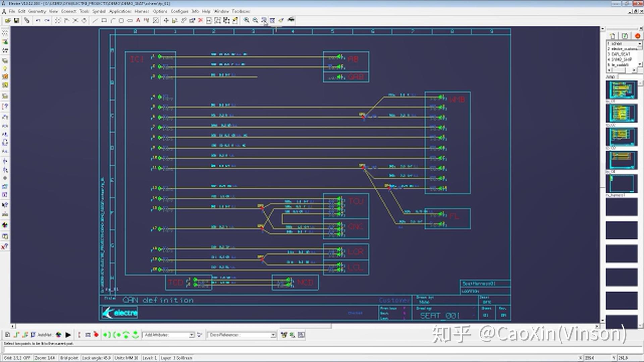644x362 pixels.
Task: Click the paperclip icon in top toolbar
Action: tap(27, 21)
